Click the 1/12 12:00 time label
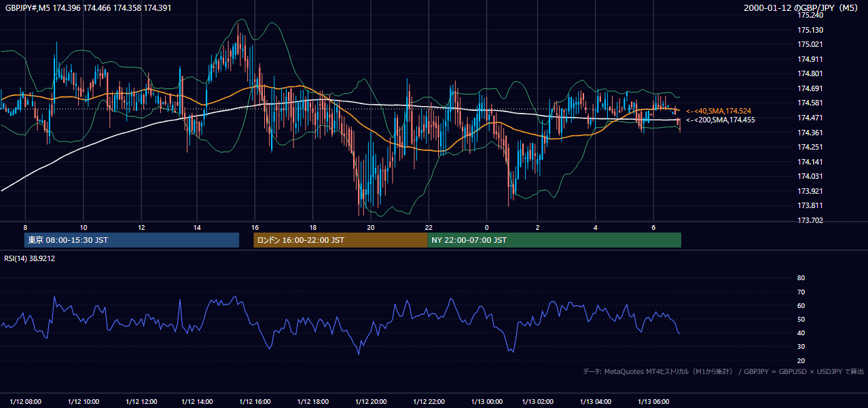 [141, 401]
